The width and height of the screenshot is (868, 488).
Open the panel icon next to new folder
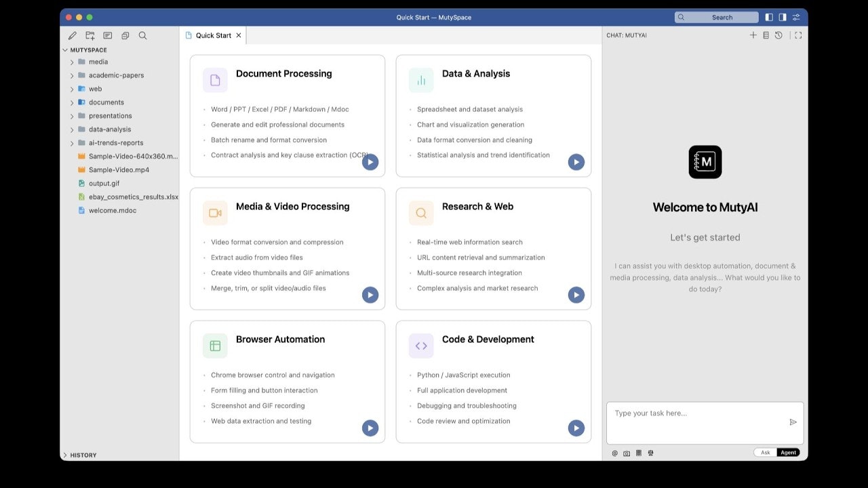click(108, 35)
